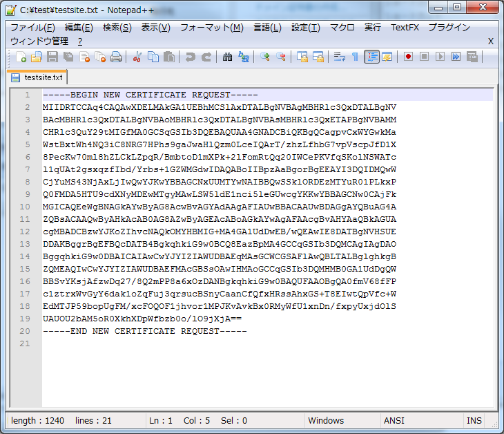This screenshot has height=434, width=504.
Task: Click the Replace toolbar icon
Action: point(244,57)
